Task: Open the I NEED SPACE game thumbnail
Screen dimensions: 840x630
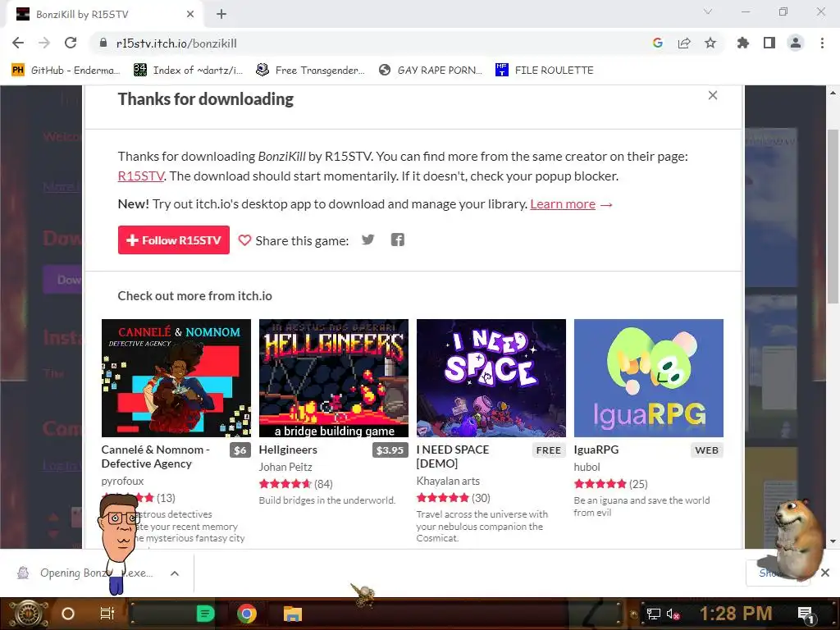Action: click(491, 378)
